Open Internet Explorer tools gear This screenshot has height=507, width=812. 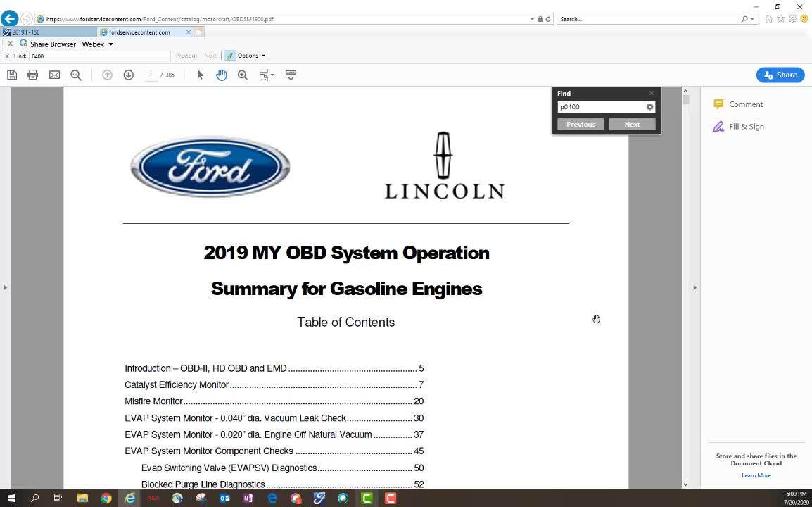coord(793,19)
